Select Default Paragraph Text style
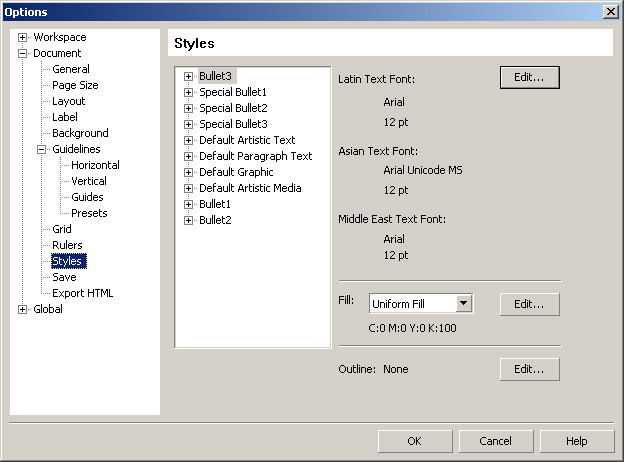Screen dimensions: 624x462 pyautogui.click(x=255, y=156)
